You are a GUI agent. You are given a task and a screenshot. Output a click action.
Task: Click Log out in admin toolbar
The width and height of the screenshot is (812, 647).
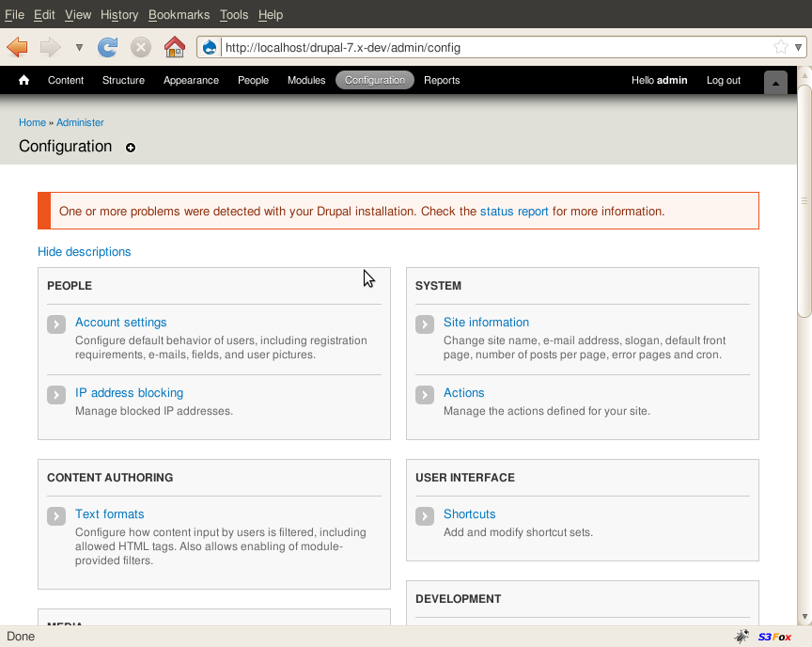pos(723,81)
